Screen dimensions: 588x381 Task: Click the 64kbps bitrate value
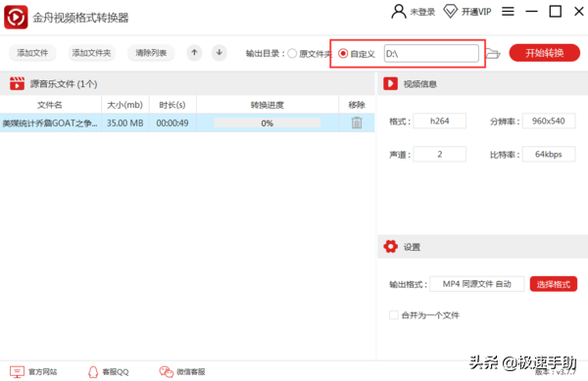tap(549, 154)
